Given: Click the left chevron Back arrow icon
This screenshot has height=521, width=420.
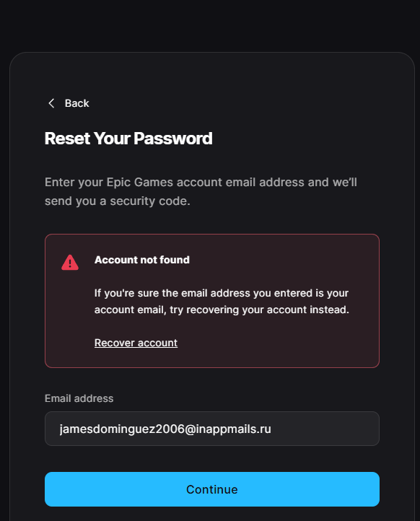Looking at the screenshot, I should click(x=51, y=103).
